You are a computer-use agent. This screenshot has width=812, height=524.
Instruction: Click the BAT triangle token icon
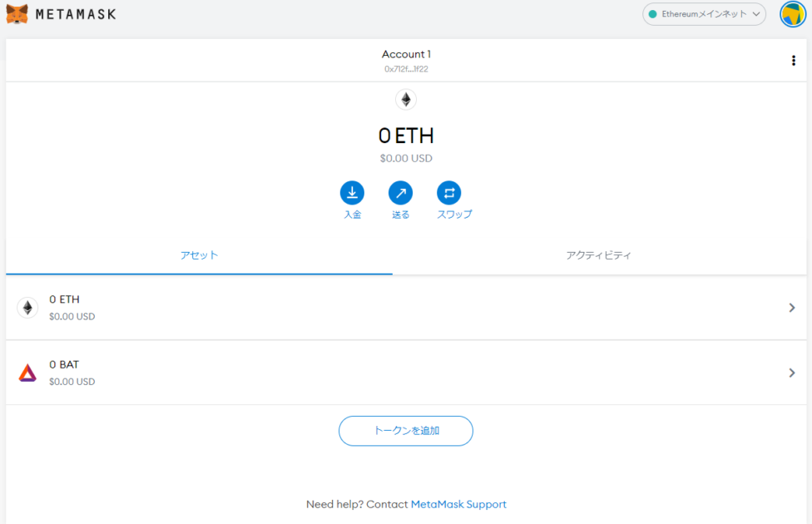(27, 373)
